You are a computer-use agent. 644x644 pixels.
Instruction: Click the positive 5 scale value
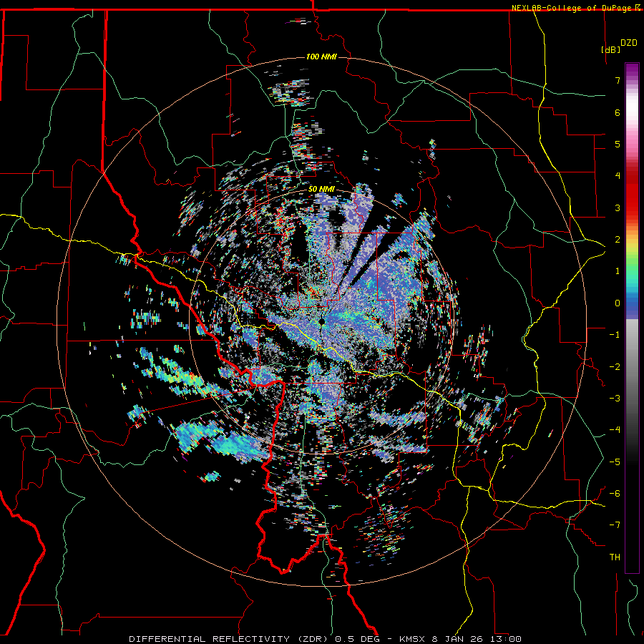618,144
